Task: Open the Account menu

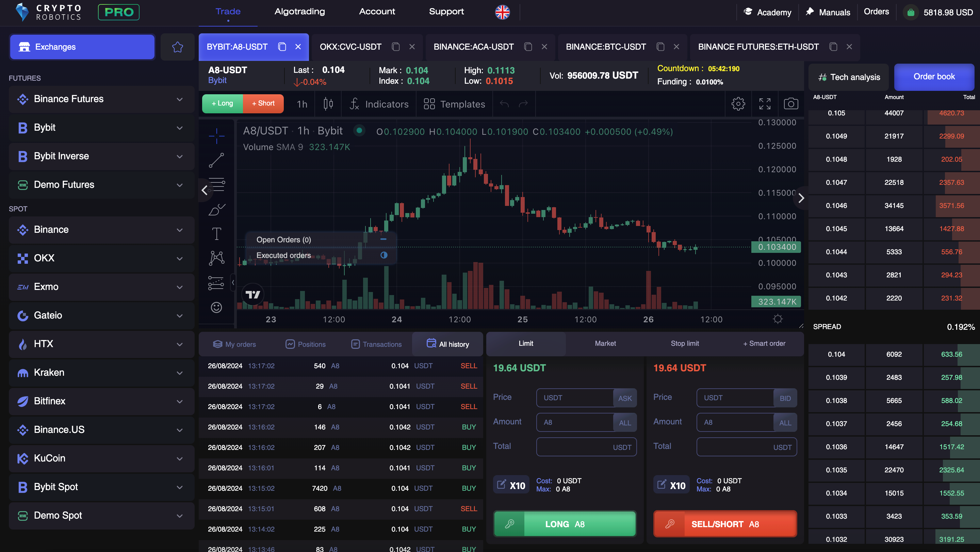Action: pos(377,12)
